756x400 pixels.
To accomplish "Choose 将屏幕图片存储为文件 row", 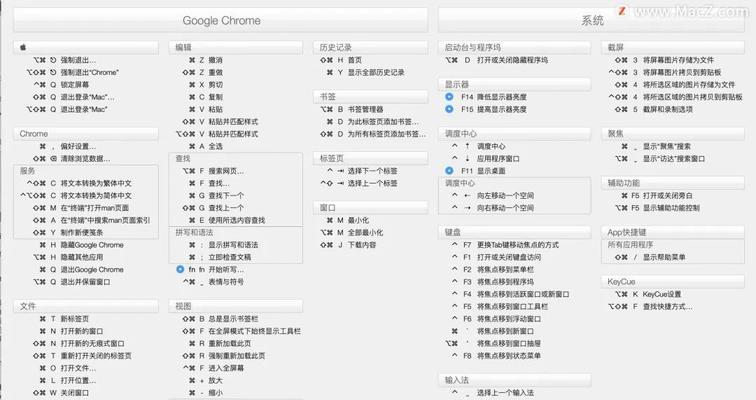I will coord(664,60).
